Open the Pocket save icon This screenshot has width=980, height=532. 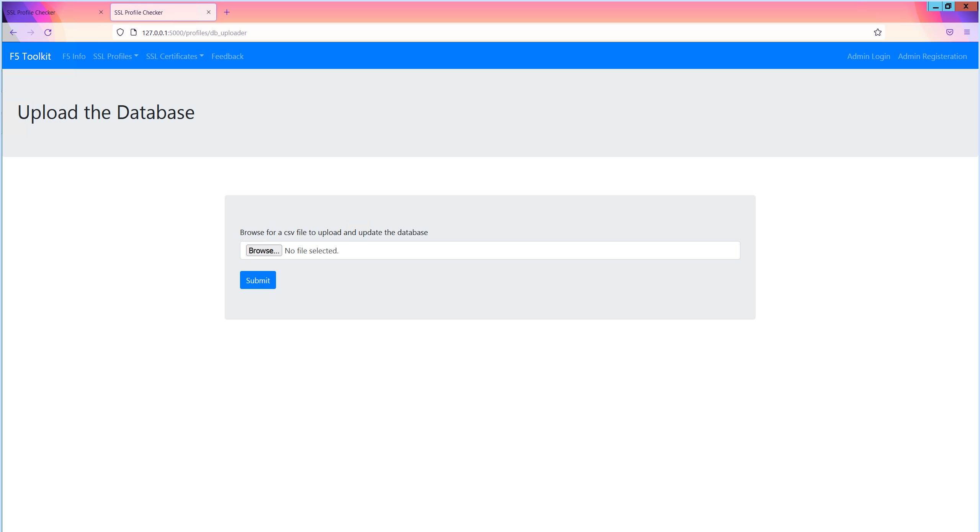[949, 33]
